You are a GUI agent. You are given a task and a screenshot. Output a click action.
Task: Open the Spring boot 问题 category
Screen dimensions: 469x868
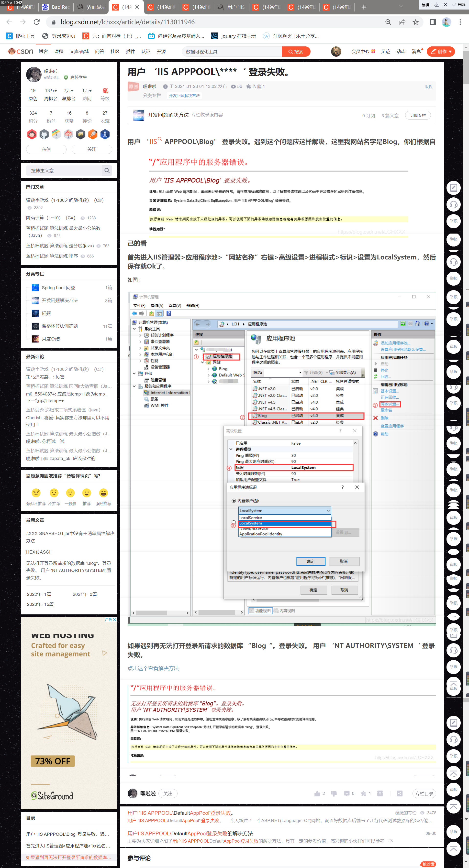pos(58,288)
